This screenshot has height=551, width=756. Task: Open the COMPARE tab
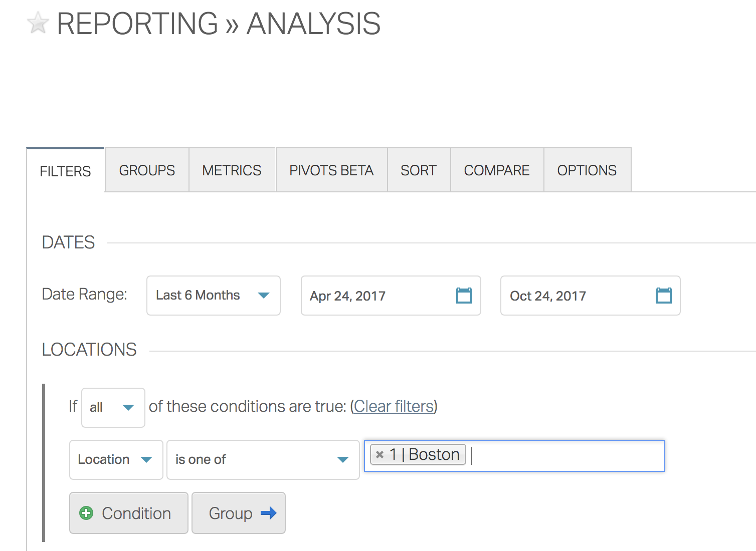(496, 170)
